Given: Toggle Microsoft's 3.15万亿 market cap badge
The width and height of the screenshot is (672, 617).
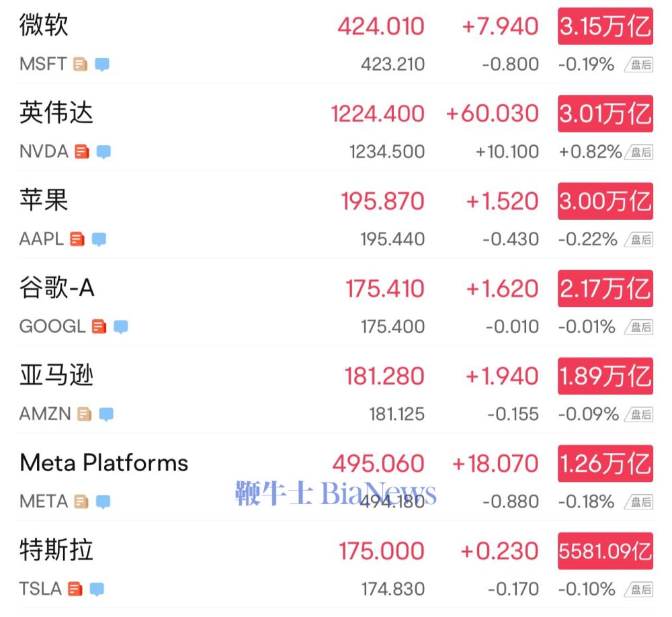Looking at the screenshot, I should pyautogui.click(x=605, y=26).
